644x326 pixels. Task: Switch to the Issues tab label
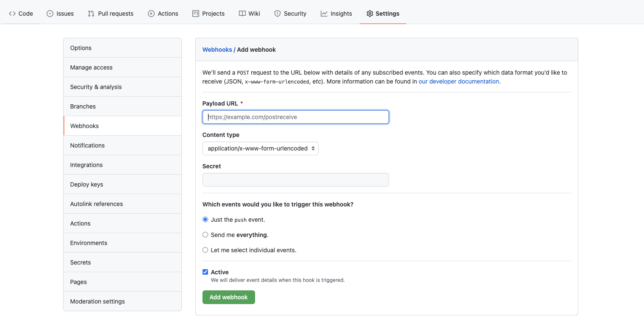pyautogui.click(x=65, y=14)
